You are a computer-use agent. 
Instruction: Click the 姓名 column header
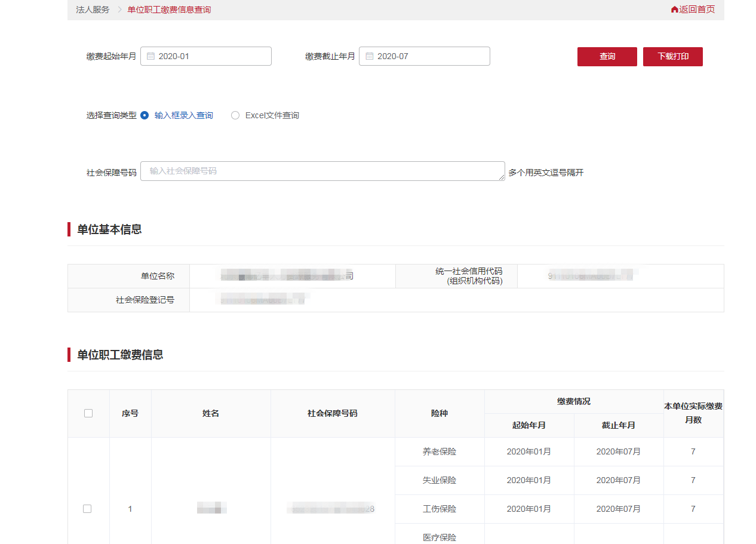click(211, 413)
